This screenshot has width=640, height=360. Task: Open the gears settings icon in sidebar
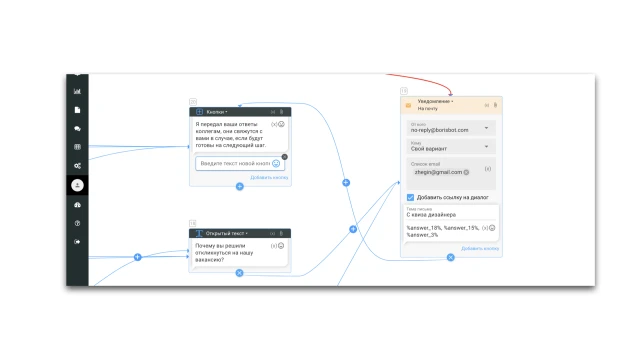point(77,166)
